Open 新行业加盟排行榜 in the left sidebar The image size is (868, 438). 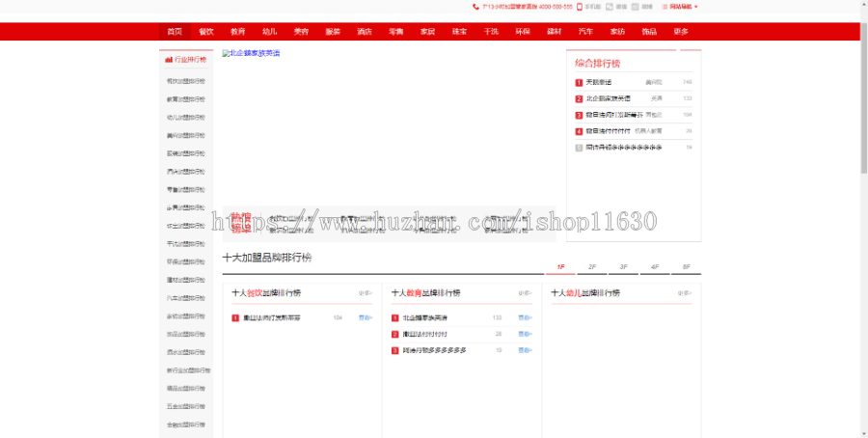coord(189,370)
